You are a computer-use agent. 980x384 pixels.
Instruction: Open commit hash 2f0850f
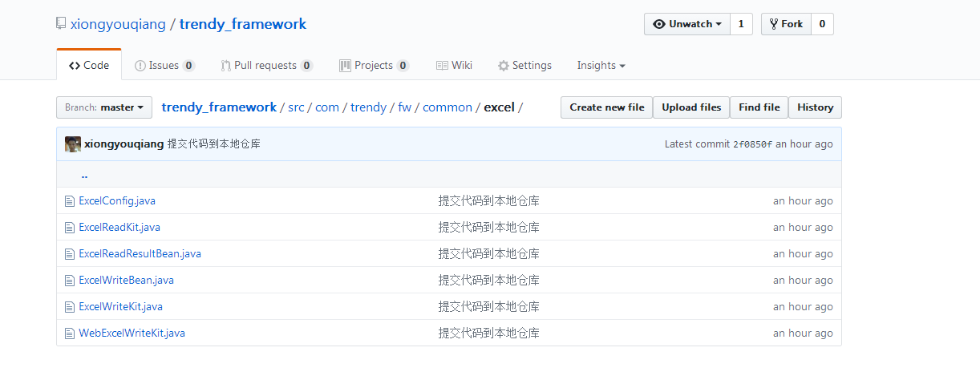point(753,144)
